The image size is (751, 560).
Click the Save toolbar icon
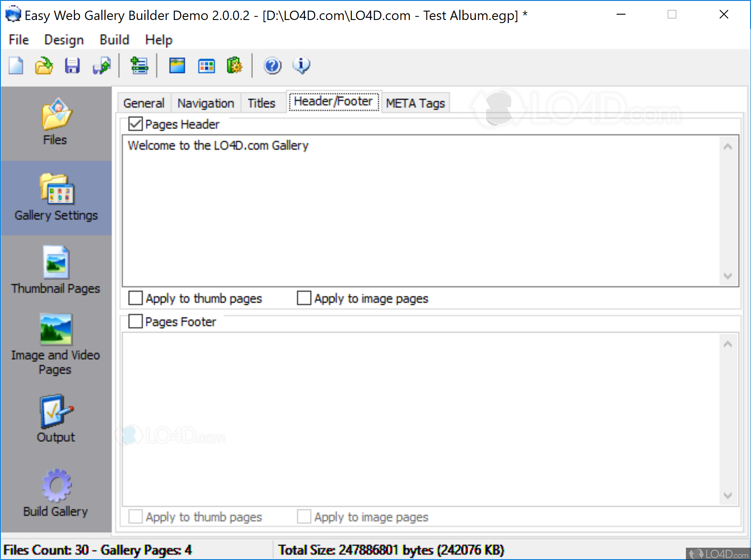[72, 65]
